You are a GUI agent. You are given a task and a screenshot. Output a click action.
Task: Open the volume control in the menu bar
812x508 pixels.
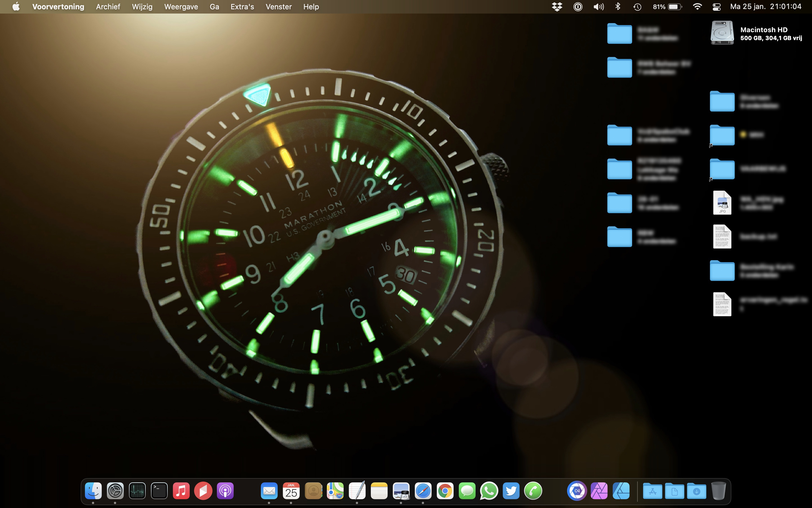(x=599, y=7)
